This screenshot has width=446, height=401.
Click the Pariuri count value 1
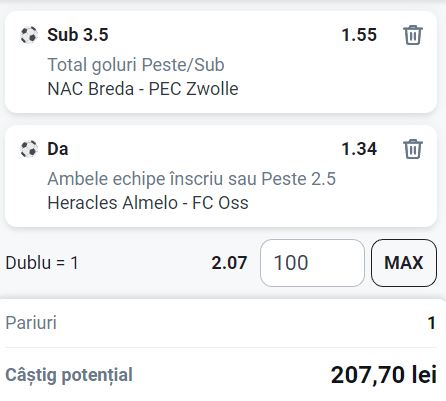432,323
